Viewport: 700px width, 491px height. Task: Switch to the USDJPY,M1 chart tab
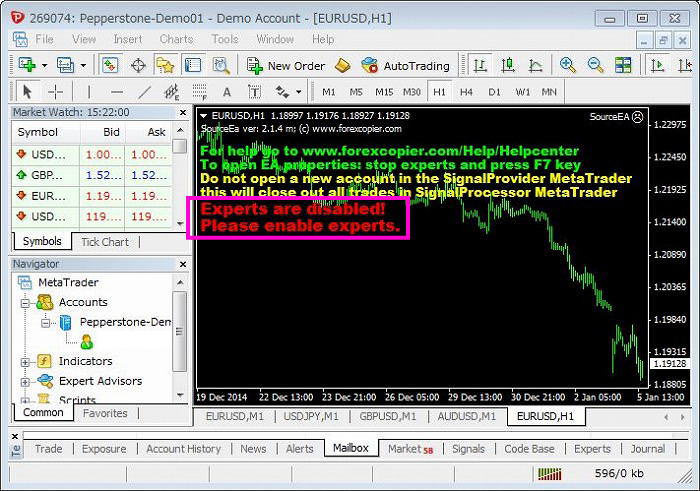tap(309, 416)
